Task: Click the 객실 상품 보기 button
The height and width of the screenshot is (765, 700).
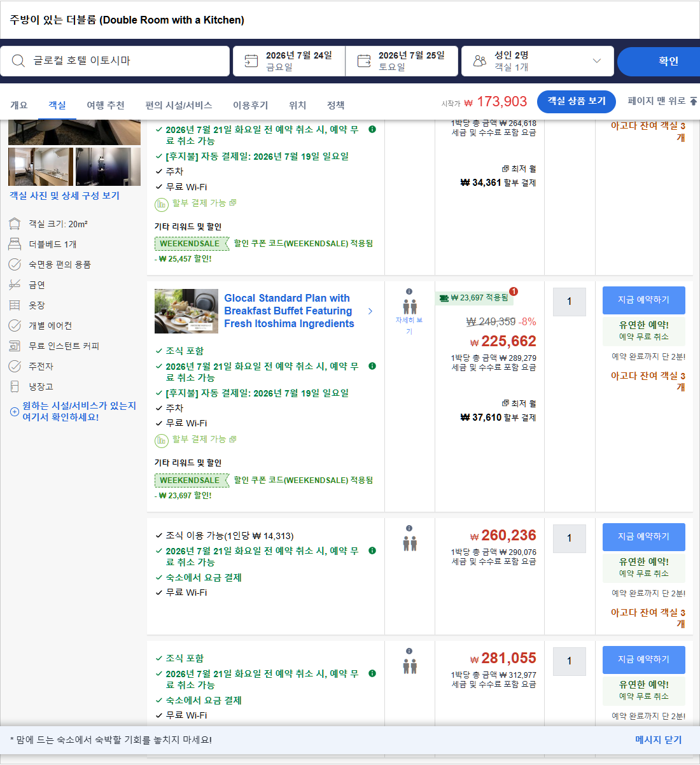Action: (x=577, y=101)
